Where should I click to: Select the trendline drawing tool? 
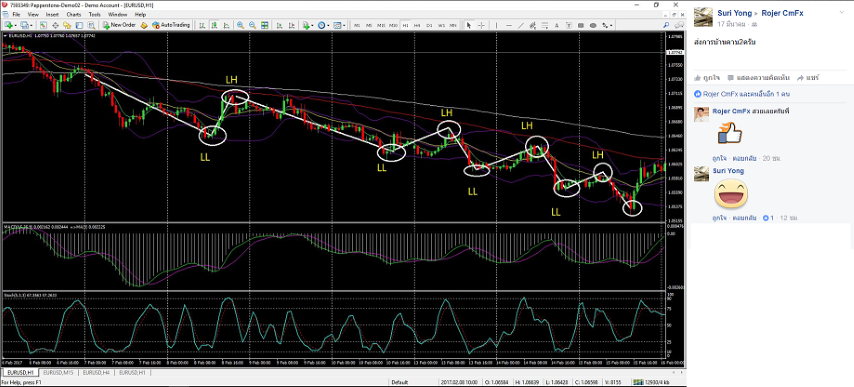tap(521, 25)
